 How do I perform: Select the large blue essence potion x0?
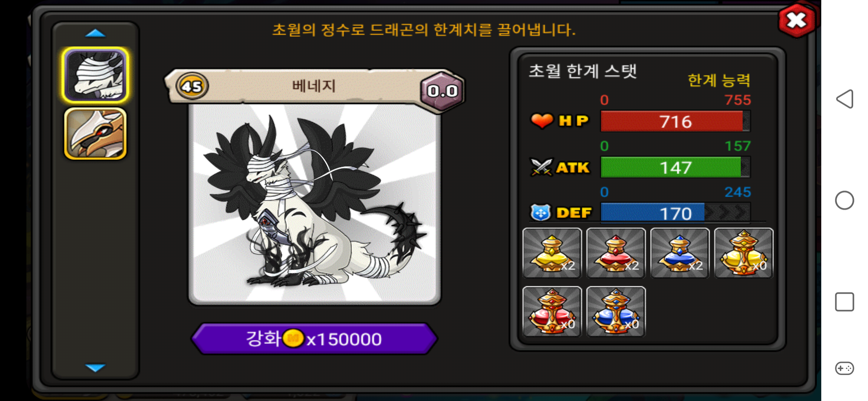click(616, 311)
